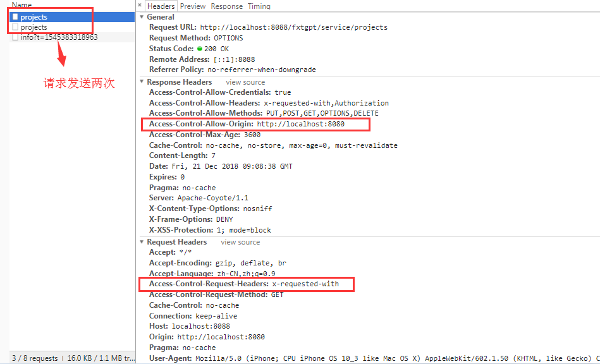Click the Access-Control-Allow-Origin line
The height and width of the screenshot is (364, 600).
(x=247, y=124)
